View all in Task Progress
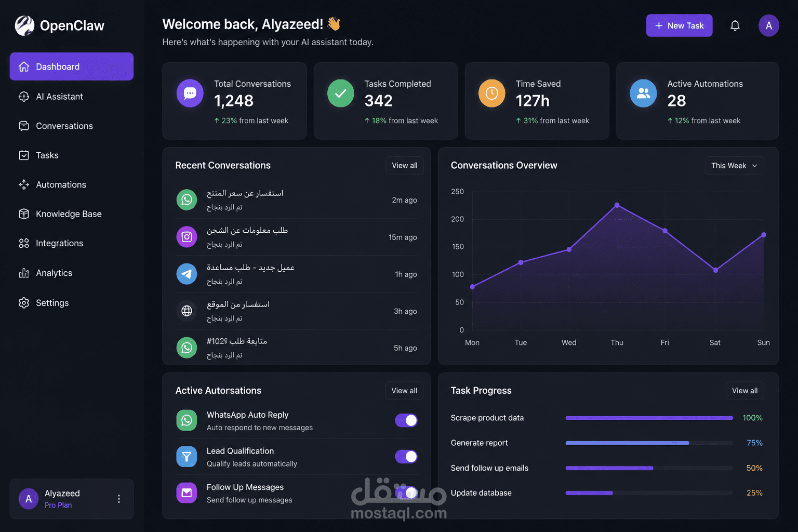 tap(744, 391)
